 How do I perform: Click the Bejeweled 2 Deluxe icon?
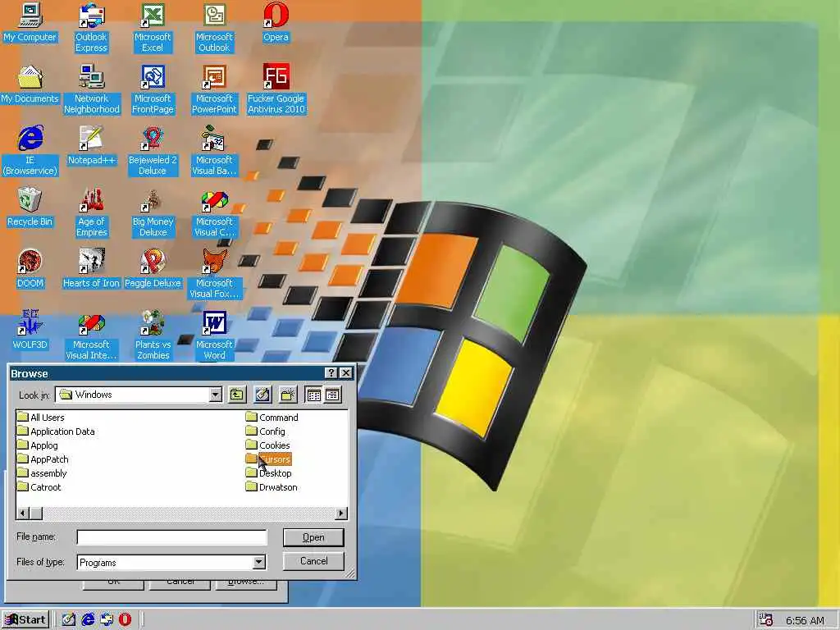pos(153,151)
